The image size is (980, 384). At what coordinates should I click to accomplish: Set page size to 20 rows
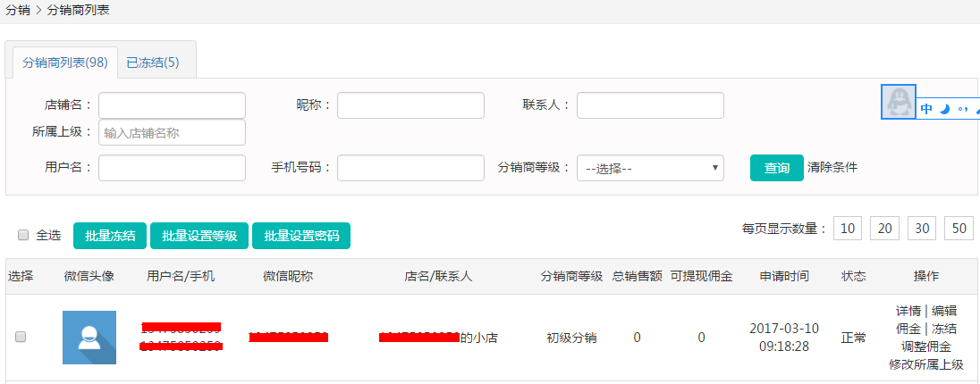coord(883,229)
